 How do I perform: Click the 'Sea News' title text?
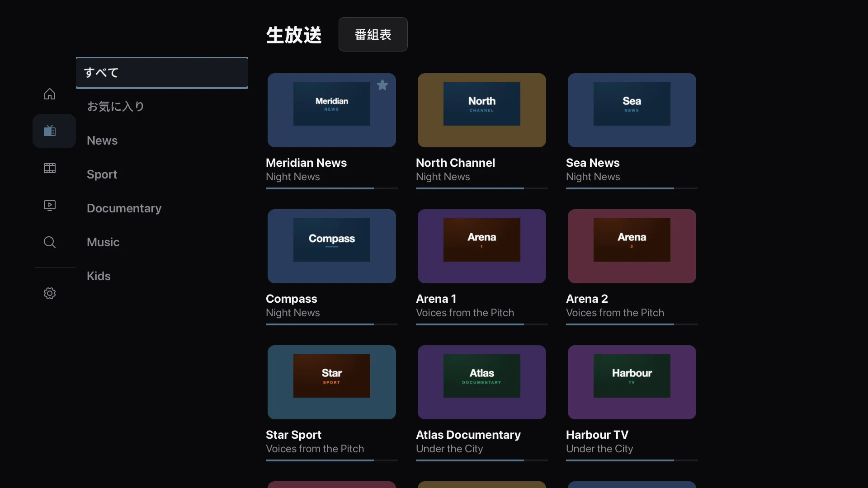click(x=593, y=163)
